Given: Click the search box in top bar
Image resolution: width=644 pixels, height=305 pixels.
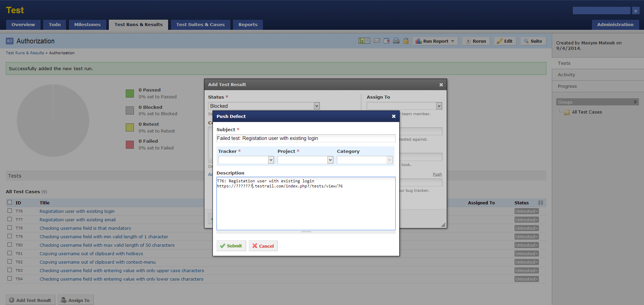Looking at the screenshot, I should tap(601, 11).
